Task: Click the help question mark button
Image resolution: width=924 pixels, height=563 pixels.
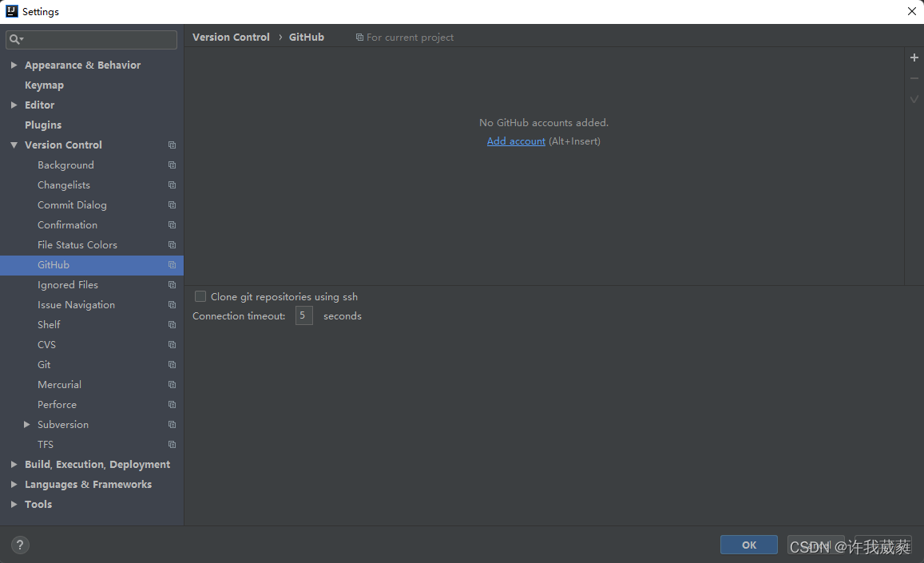Action: point(20,545)
